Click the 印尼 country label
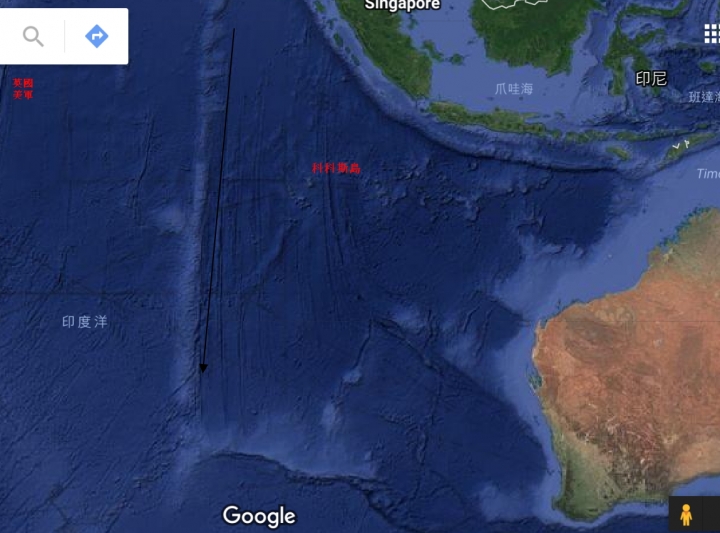This screenshot has height=533, width=720. [x=651, y=79]
